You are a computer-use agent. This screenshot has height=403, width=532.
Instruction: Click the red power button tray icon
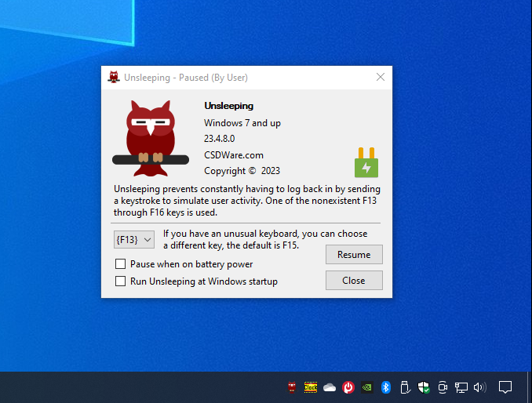[348, 387]
